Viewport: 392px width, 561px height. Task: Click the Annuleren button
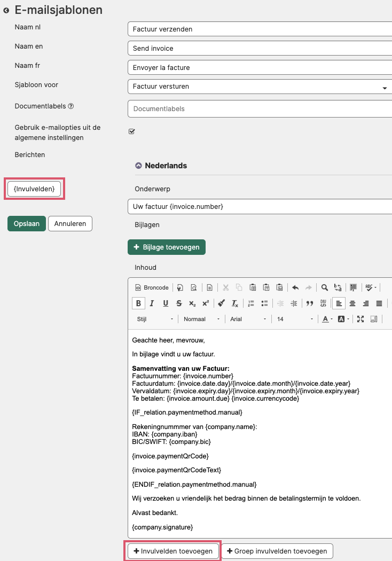(70, 224)
